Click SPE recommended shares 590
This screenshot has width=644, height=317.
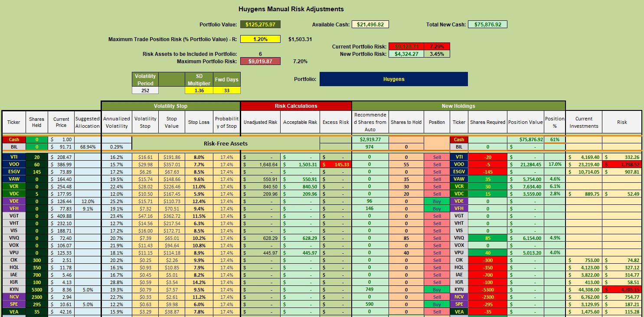[x=370, y=304]
